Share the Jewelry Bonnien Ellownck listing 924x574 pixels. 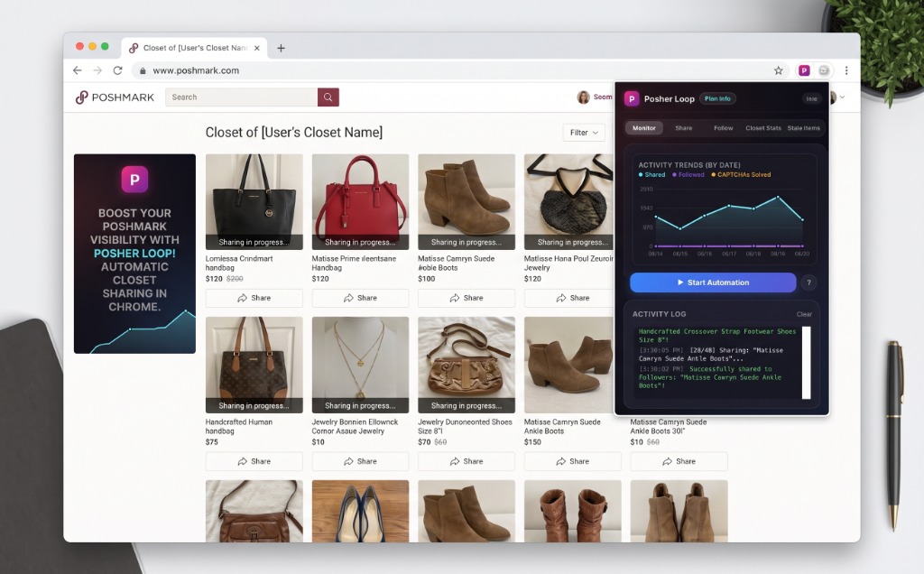(x=360, y=461)
